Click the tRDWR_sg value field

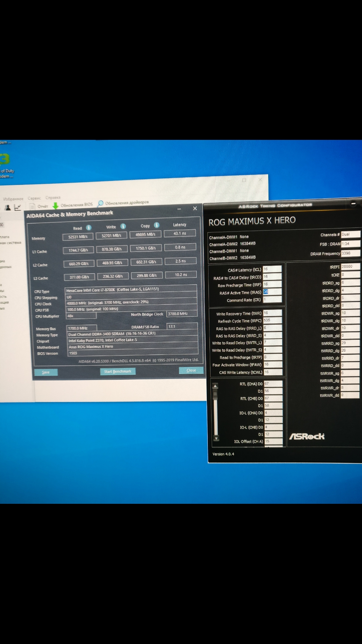[x=351, y=313]
